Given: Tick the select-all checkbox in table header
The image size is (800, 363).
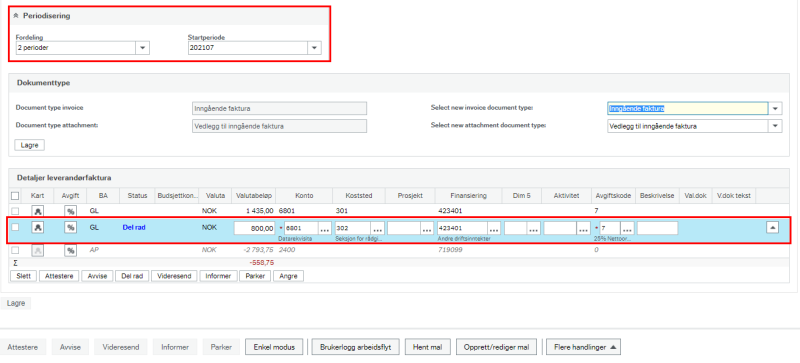Looking at the screenshot, I should tap(15, 196).
